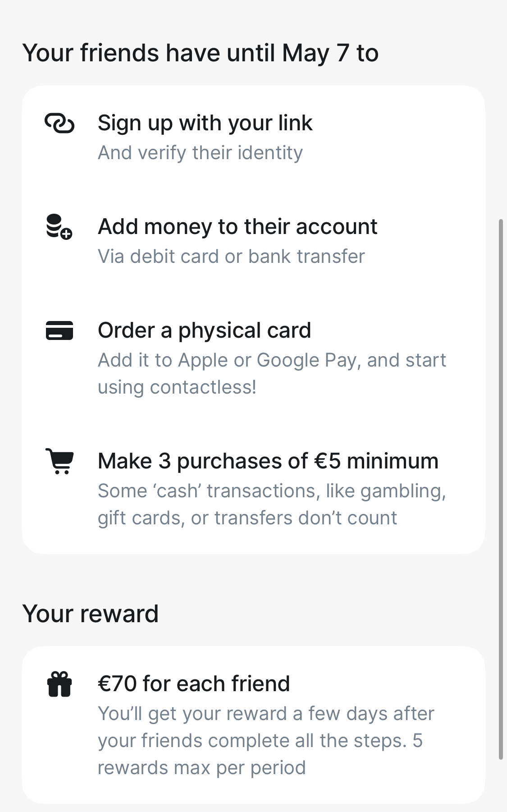
Task: Click the Apple or Google Pay description
Action: (272, 374)
